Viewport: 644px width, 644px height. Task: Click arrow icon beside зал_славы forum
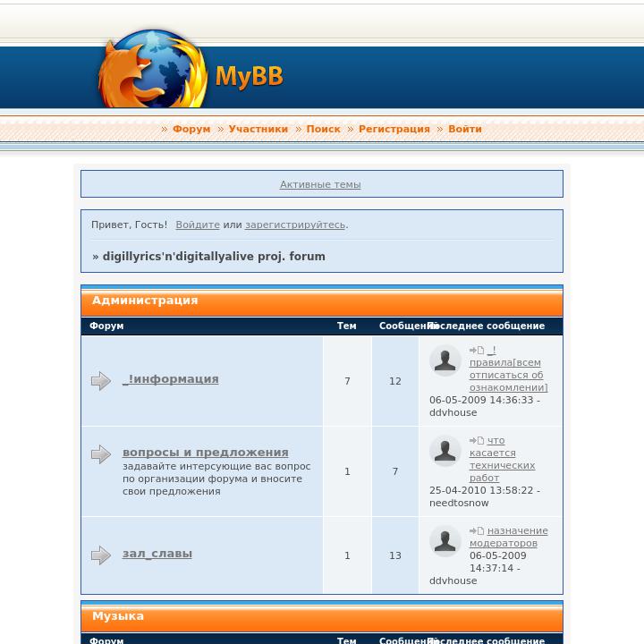[x=101, y=555]
